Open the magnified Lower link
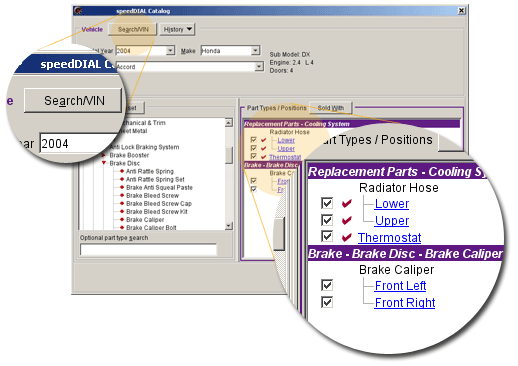Screen dimensions: 518x366 click(x=392, y=204)
